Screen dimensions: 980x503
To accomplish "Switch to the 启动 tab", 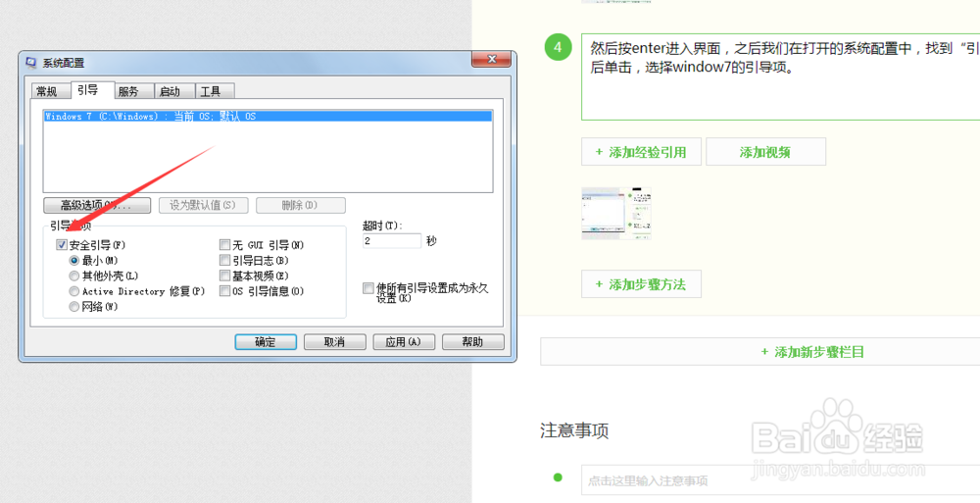I will 170,91.
